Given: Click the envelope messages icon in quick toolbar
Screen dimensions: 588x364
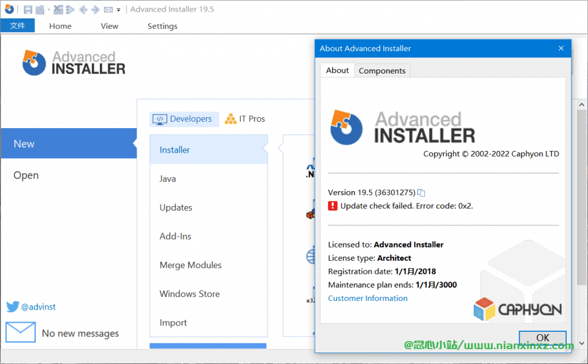Looking at the screenshot, I should [x=109, y=10].
